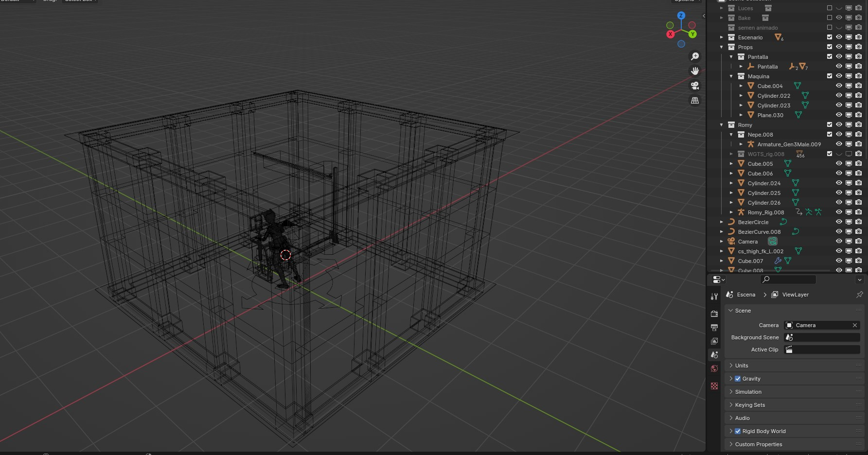Image resolution: width=868 pixels, height=455 pixels.
Task: Select Armature_Gen3Male.009 in the outliner
Action: click(x=789, y=144)
